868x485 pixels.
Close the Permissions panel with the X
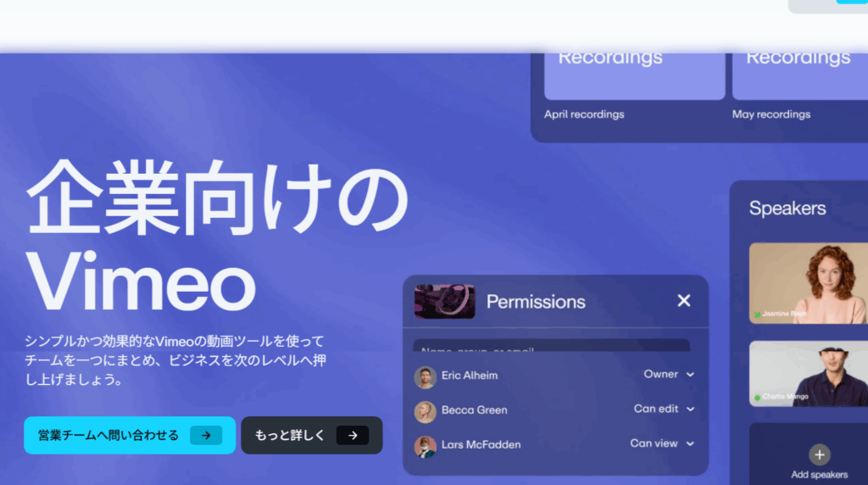tap(684, 301)
